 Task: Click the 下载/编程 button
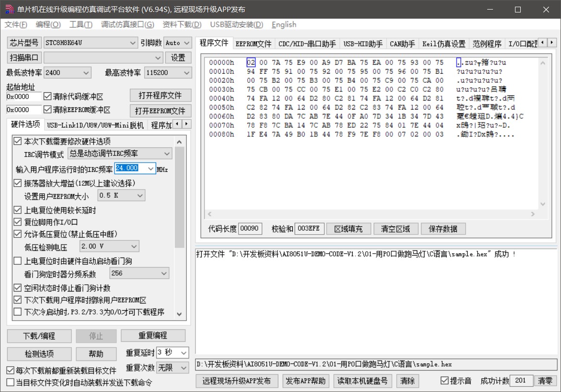(39, 336)
